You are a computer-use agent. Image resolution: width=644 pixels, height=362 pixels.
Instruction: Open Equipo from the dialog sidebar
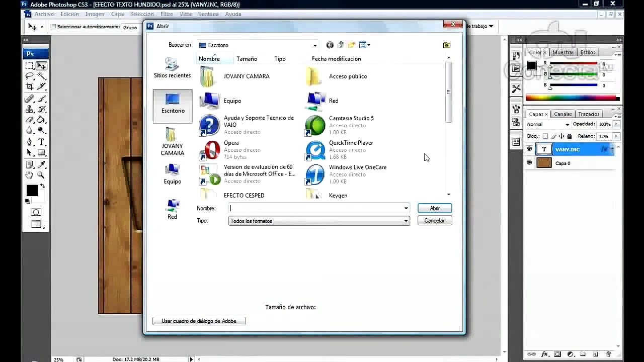click(172, 173)
